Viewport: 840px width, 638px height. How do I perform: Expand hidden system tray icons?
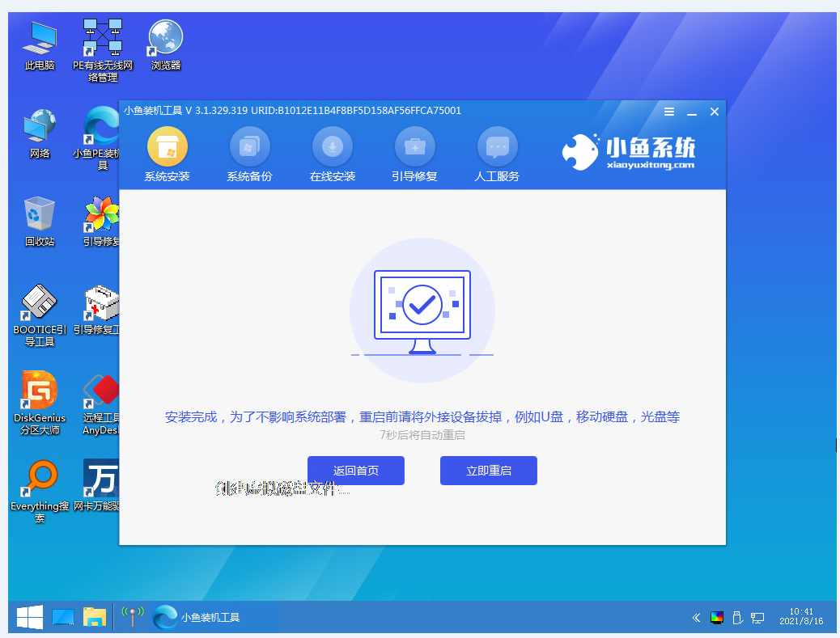click(x=695, y=618)
